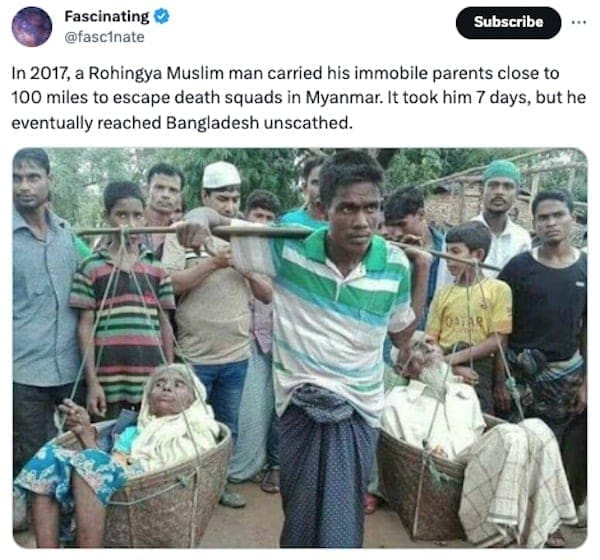This screenshot has height=560, width=600.
Task: Open the Fascinating display name link
Action: [x=106, y=16]
